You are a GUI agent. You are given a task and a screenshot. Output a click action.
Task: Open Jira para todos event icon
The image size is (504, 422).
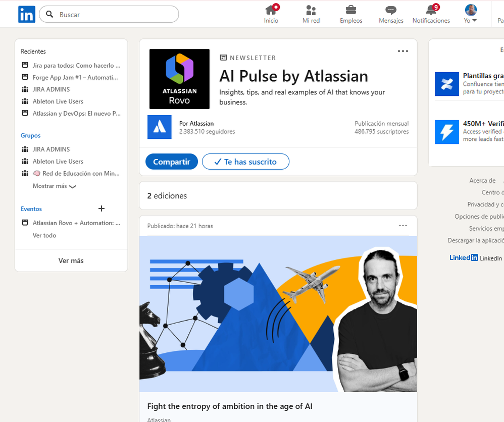pos(25,65)
